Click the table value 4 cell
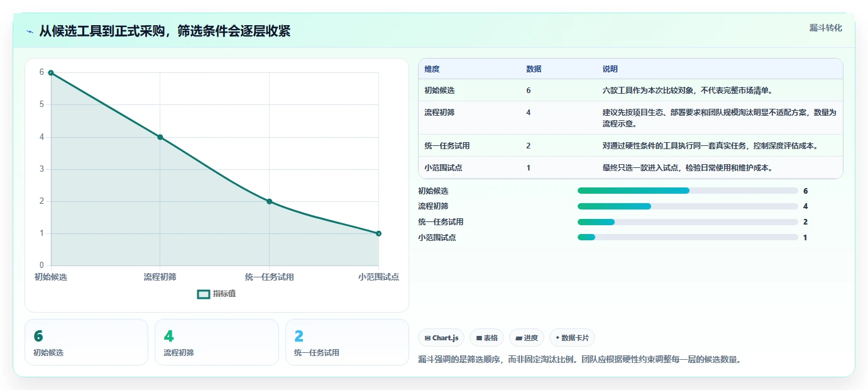This screenshot has height=390, width=868. pyautogui.click(x=529, y=113)
